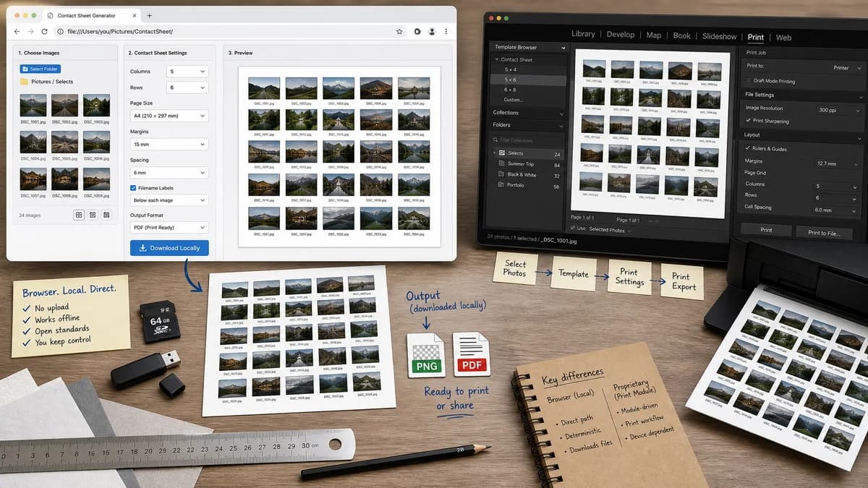The height and width of the screenshot is (488, 868).
Task: Open the Rows dropdown in Contact Sheet Settings
Action: (x=187, y=87)
